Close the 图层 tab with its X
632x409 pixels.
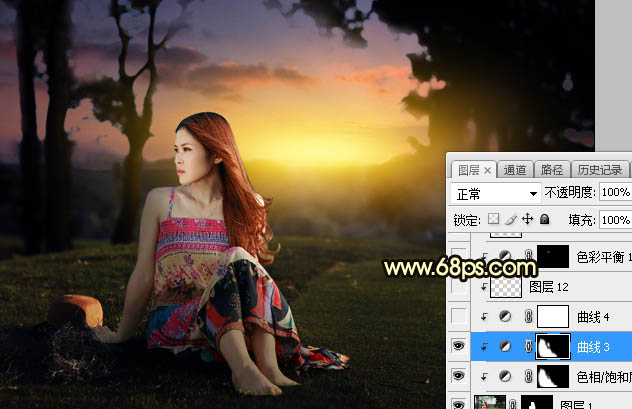487,171
